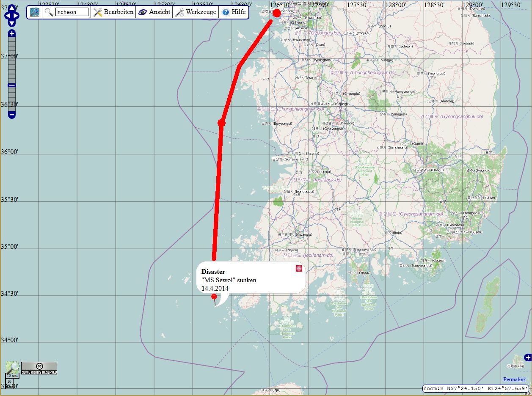
Task: Click the large red Incheon route start dot
Action: [x=277, y=13]
